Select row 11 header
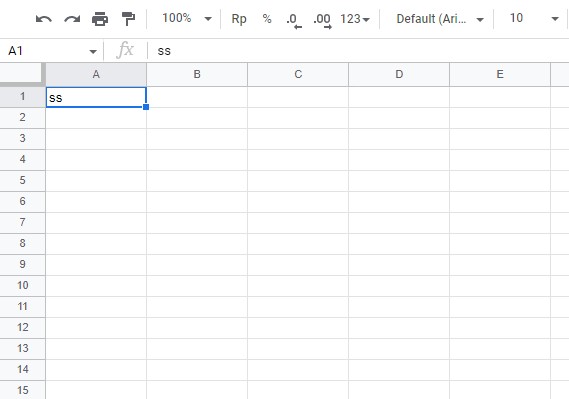The width and height of the screenshot is (569, 399). (x=22, y=307)
